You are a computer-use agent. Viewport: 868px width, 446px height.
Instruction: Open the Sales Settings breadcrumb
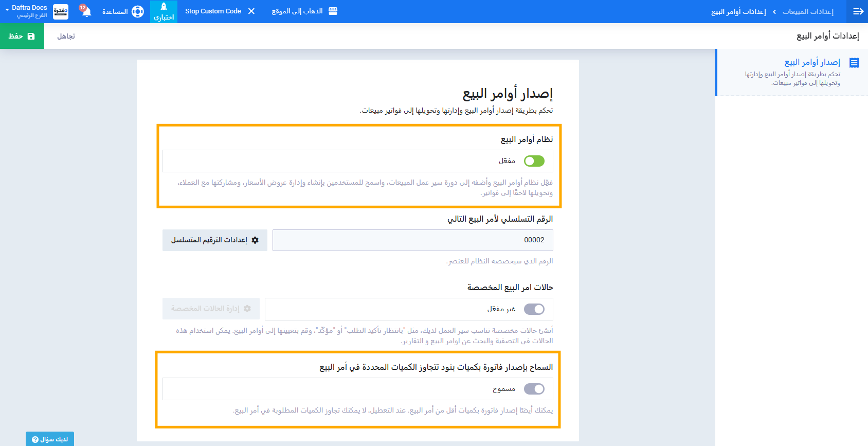point(808,11)
